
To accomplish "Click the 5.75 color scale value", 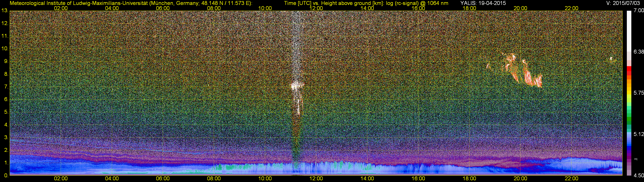I will point(638,93).
